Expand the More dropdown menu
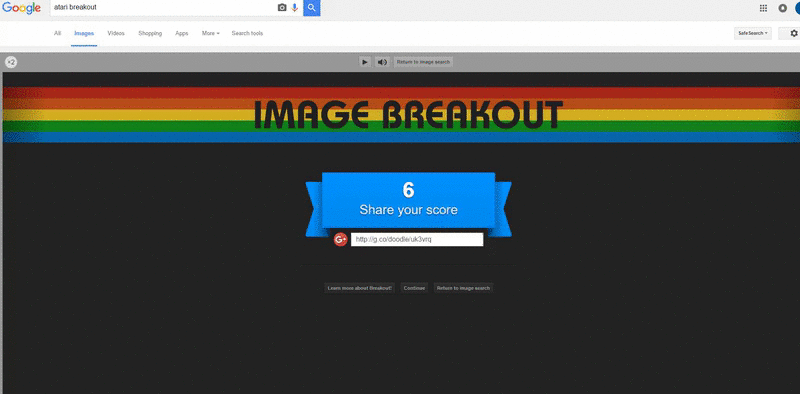This screenshot has height=394, width=800. click(210, 33)
